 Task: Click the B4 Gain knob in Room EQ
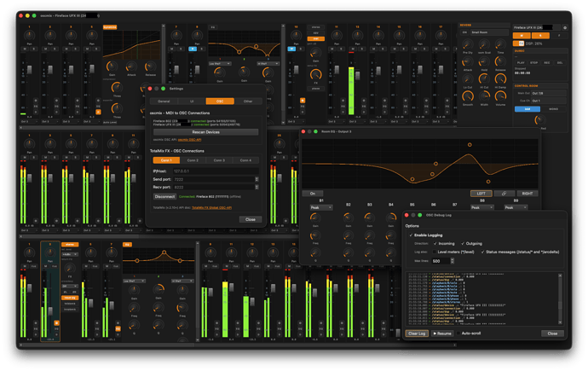391,217
